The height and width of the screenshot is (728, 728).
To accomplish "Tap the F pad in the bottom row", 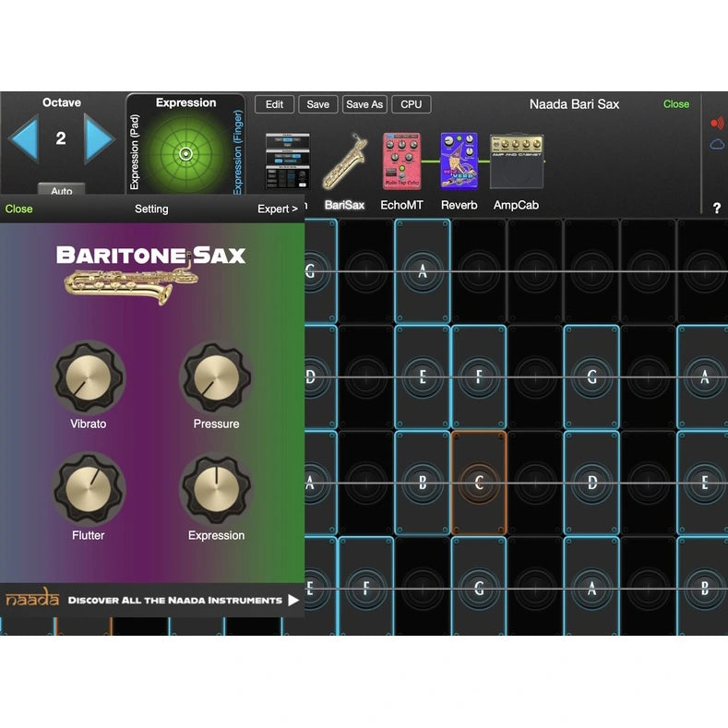I will (366, 587).
